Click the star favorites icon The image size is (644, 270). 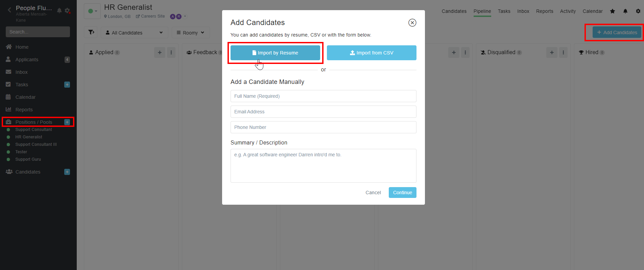pyautogui.click(x=612, y=11)
